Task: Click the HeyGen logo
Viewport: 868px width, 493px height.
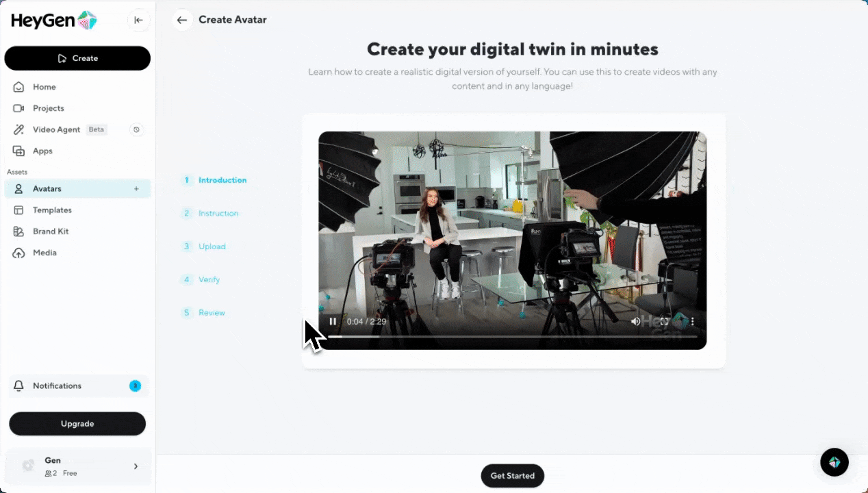Action: (x=53, y=21)
